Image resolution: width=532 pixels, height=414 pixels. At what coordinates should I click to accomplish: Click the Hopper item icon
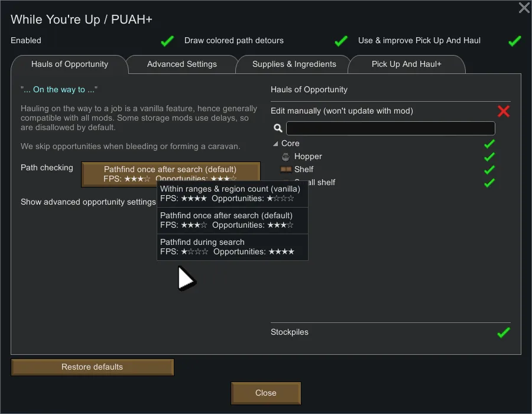[286, 157]
